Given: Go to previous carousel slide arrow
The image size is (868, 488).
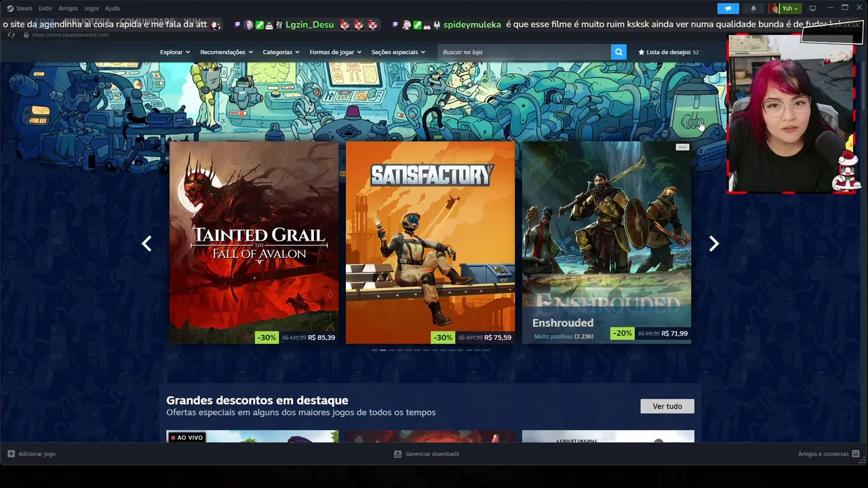Looking at the screenshot, I should point(146,243).
